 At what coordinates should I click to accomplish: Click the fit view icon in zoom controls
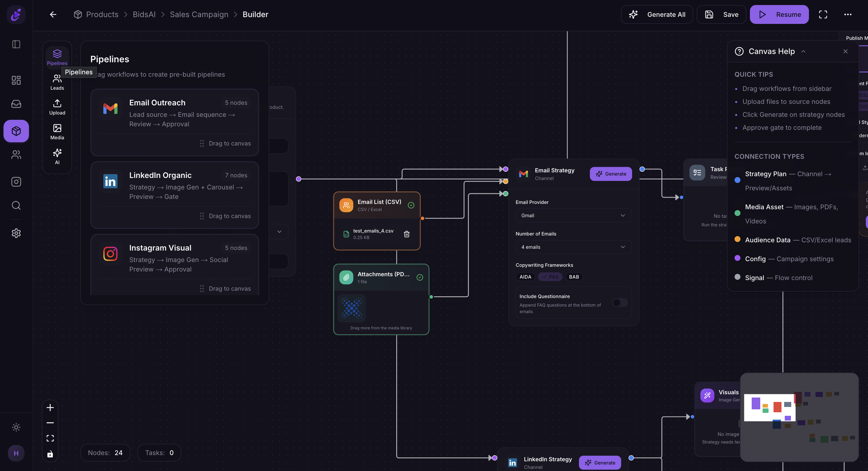point(50,438)
